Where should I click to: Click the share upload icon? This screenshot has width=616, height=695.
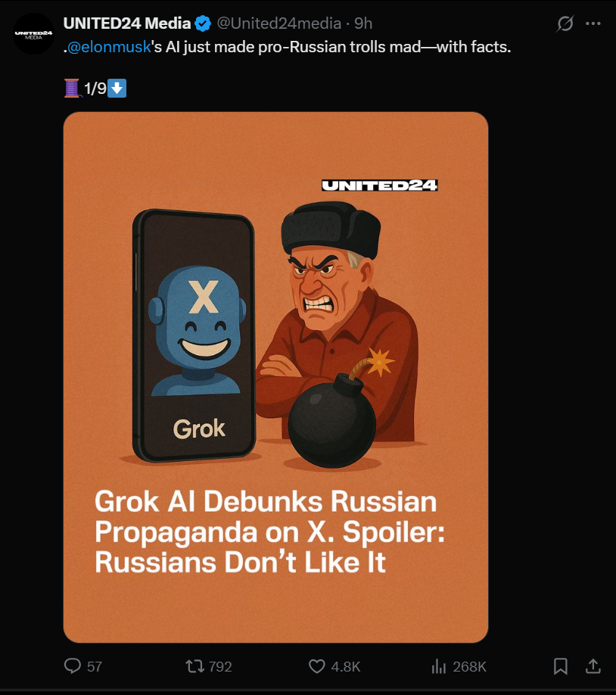pyautogui.click(x=593, y=666)
